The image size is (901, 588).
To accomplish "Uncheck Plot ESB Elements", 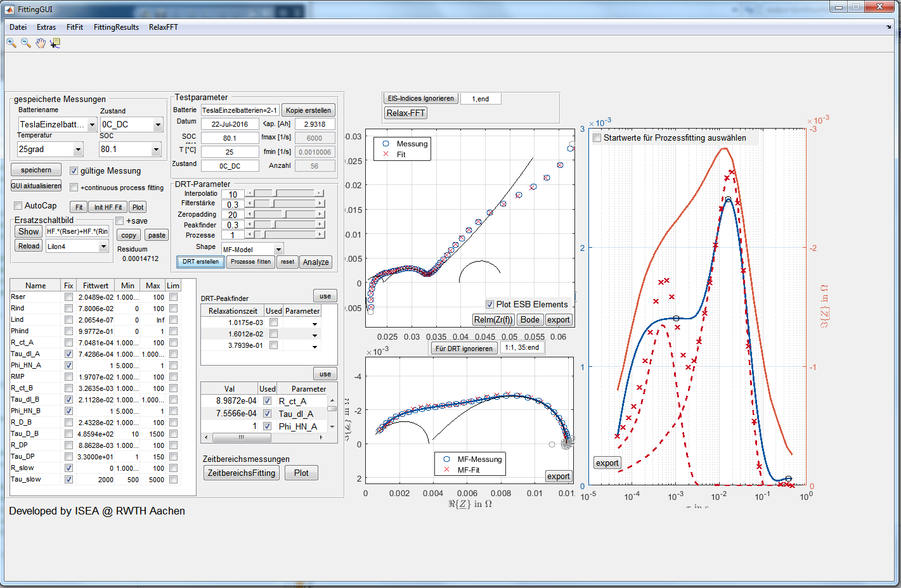I will click(490, 304).
